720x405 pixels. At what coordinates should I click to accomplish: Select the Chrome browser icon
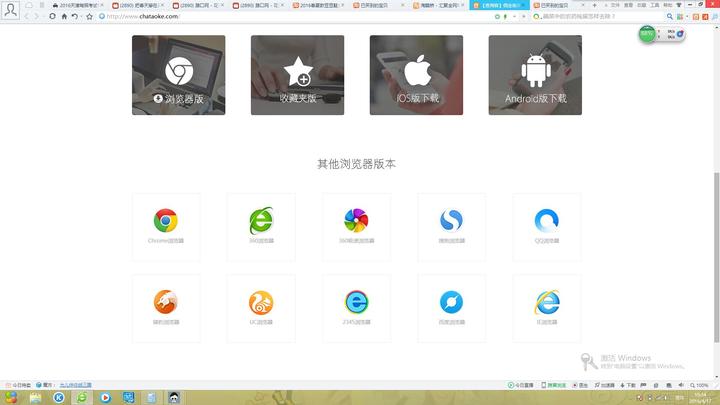tap(166, 220)
